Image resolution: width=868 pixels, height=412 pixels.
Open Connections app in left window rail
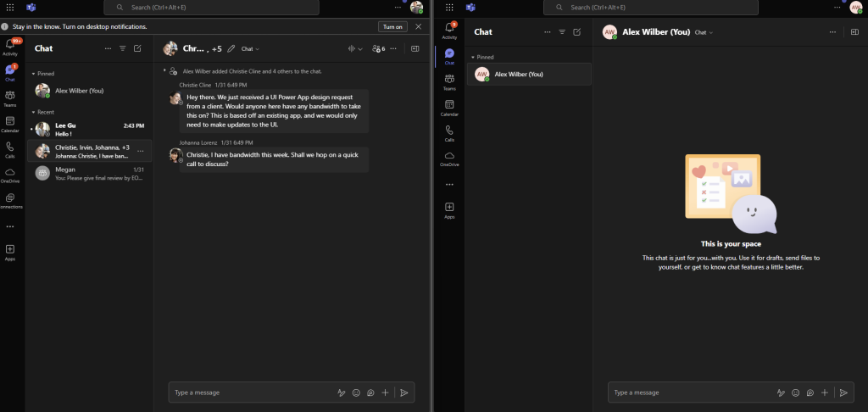10,200
